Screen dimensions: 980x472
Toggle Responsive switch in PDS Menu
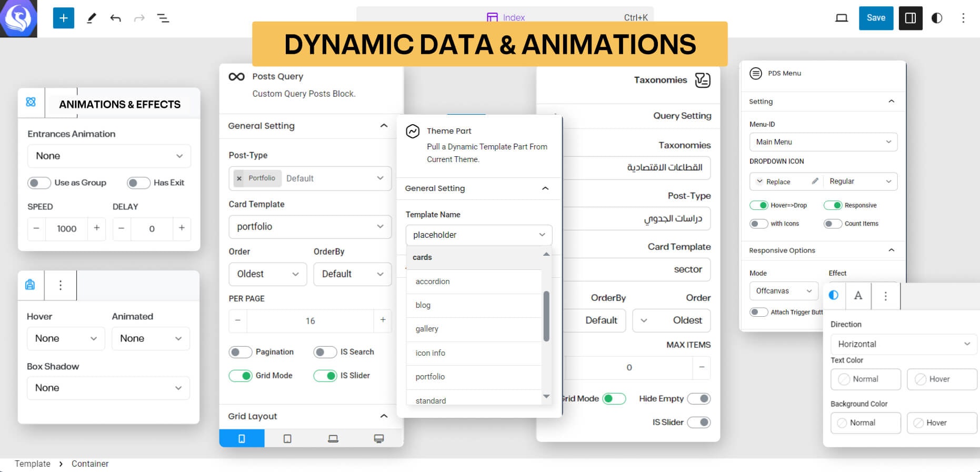coord(833,205)
